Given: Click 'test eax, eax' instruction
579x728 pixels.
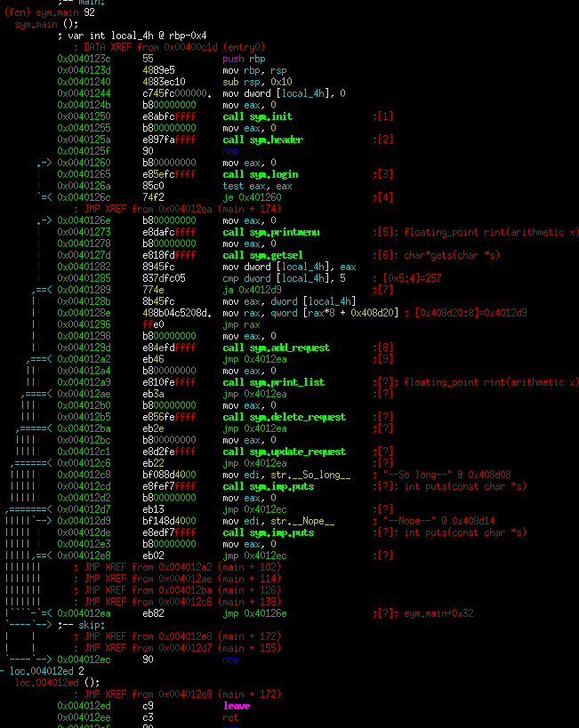Looking at the screenshot, I should pos(257,186).
